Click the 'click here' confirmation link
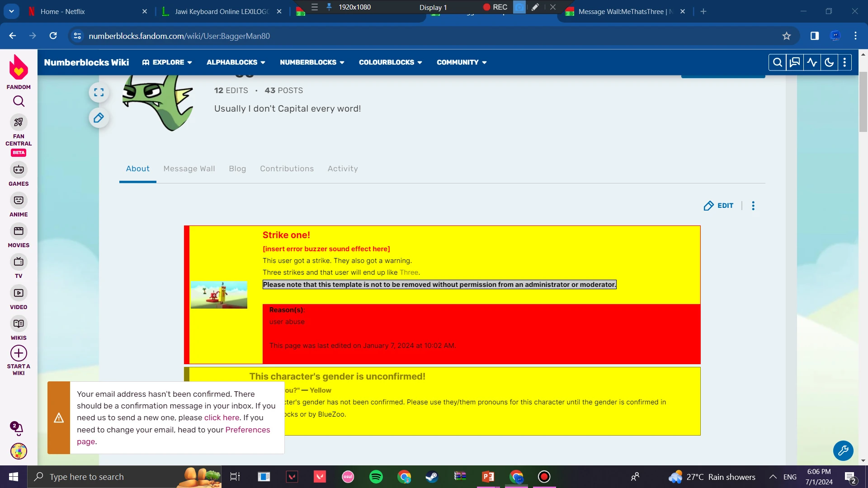The width and height of the screenshot is (868, 488). [x=222, y=418]
